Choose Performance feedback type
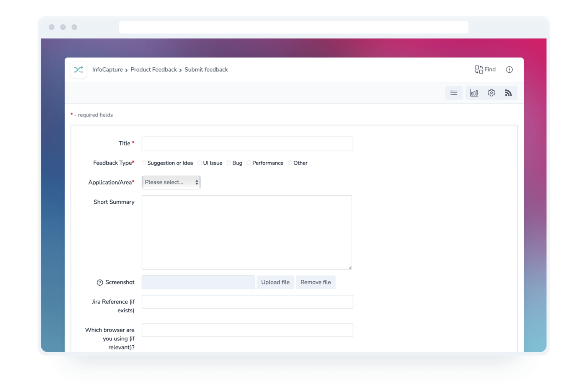Image resolution: width=588 pixels, height=392 pixels. click(249, 163)
